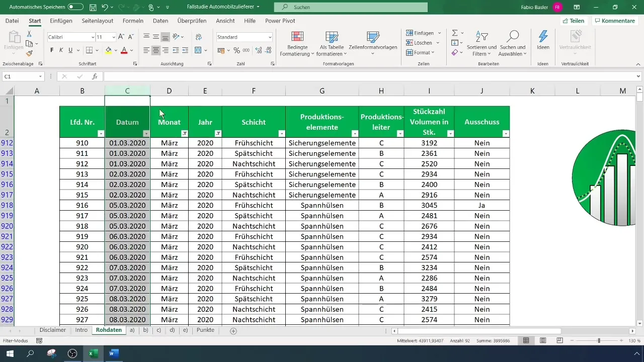The image size is (644, 362).
Task: Open the Monat column filter button
Action: pos(184,133)
